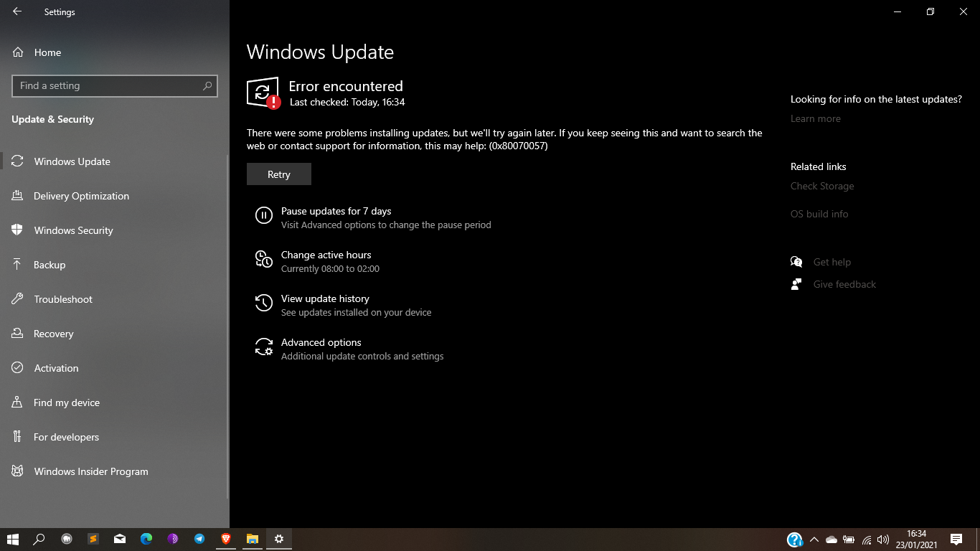Open For developers via its tools icon

coord(18,437)
